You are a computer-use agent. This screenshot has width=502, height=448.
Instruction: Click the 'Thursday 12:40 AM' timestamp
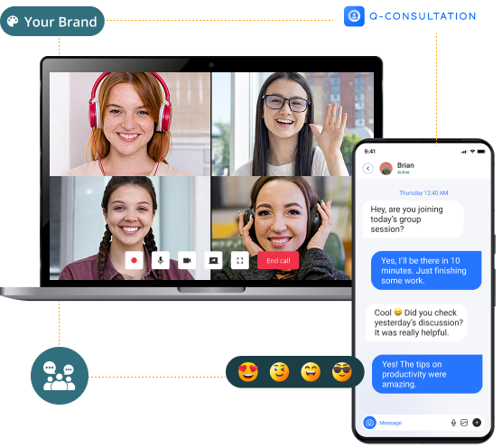[x=424, y=193]
